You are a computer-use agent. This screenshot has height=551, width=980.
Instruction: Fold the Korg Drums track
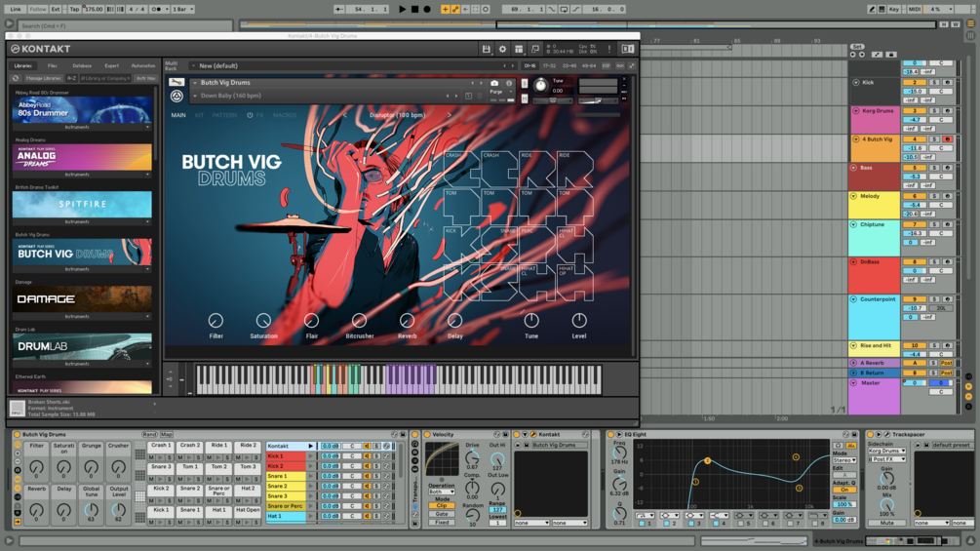855,110
